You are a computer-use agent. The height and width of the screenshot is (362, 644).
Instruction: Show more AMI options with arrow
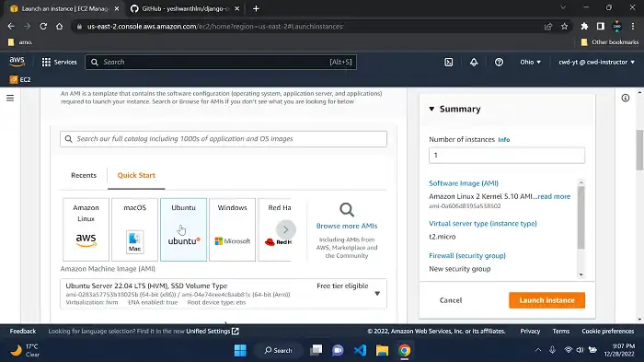[x=286, y=229]
